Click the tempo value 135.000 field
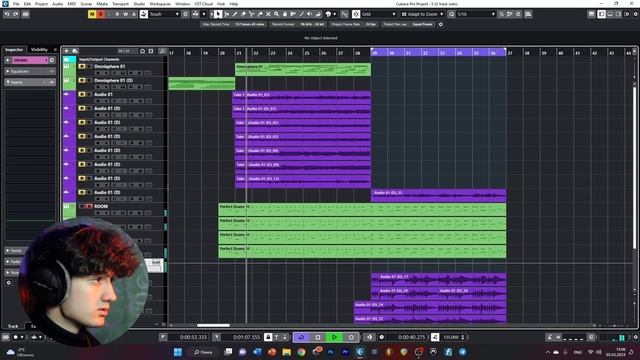640x360 pixels. coord(451,337)
